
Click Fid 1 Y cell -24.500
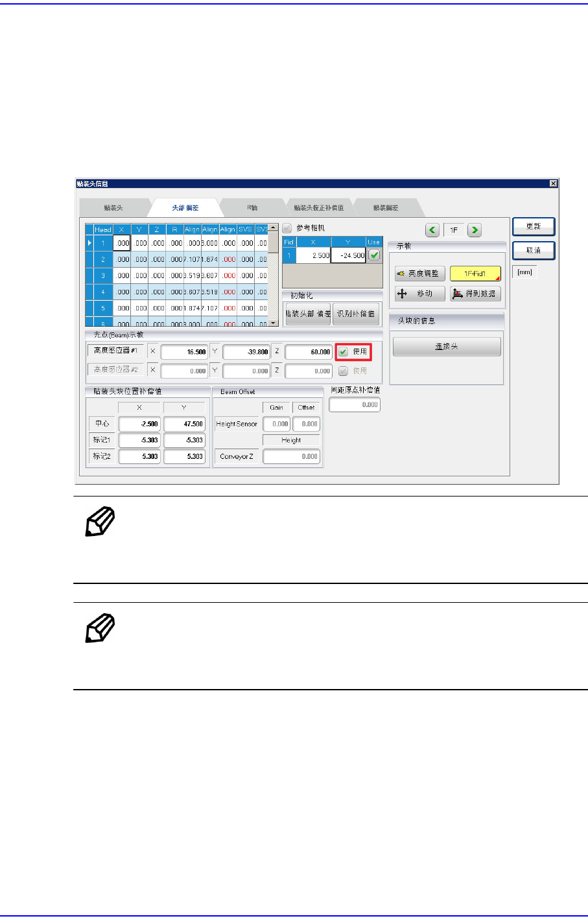click(x=349, y=255)
